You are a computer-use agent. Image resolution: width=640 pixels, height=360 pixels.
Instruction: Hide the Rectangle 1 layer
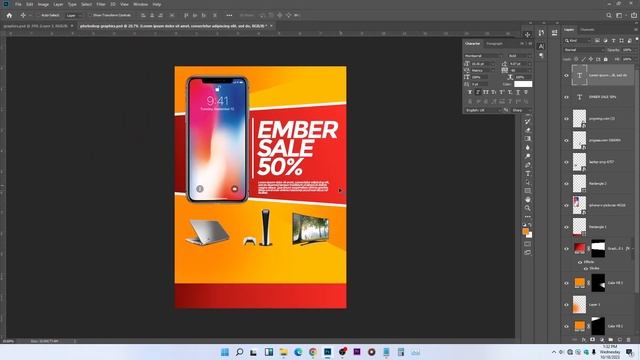[x=567, y=227]
